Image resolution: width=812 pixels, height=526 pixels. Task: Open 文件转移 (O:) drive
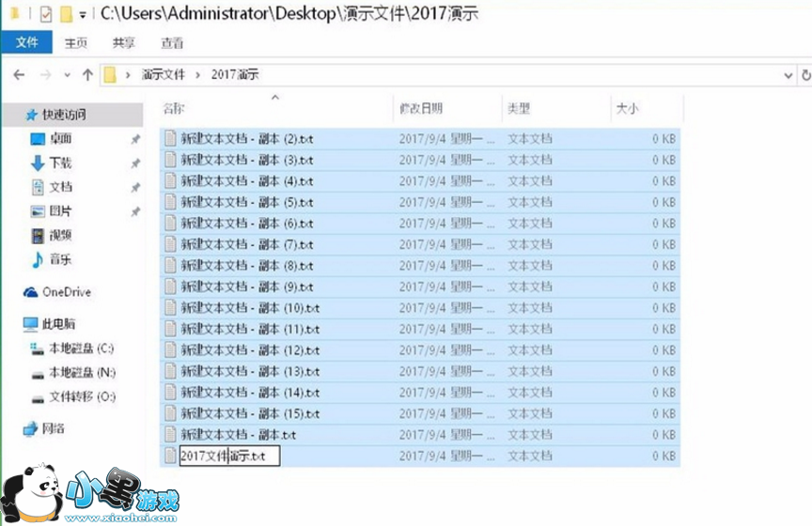click(x=83, y=397)
